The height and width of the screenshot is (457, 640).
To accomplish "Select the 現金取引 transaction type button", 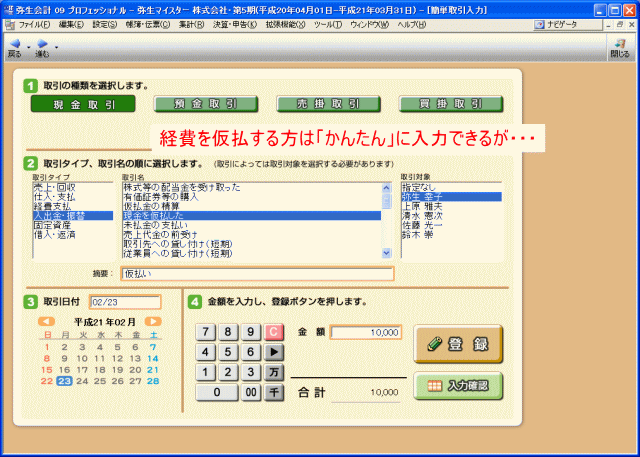I will click(x=83, y=104).
